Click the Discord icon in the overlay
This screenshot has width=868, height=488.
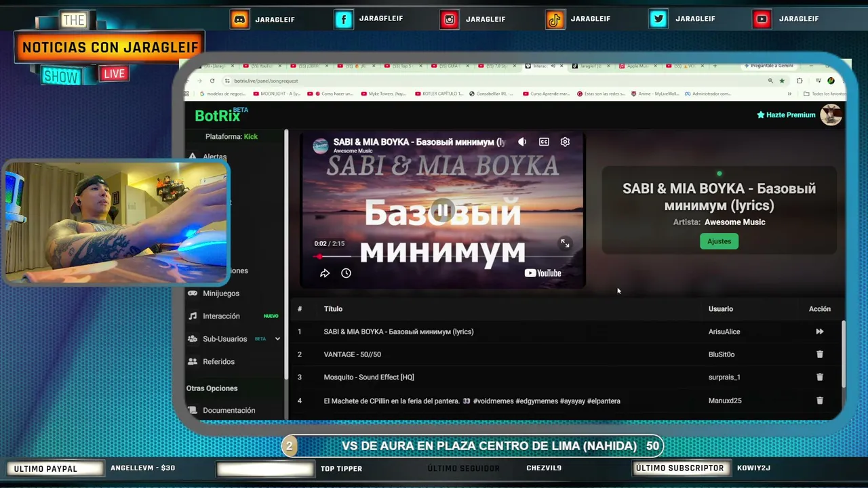[x=239, y=19]
